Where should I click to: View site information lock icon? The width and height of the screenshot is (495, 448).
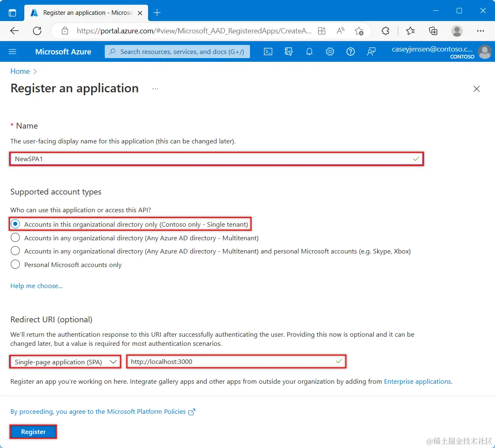pos(65,31)
